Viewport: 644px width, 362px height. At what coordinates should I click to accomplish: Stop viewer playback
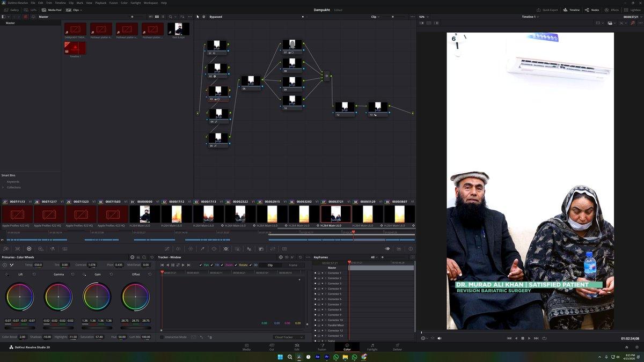[523, 338]
